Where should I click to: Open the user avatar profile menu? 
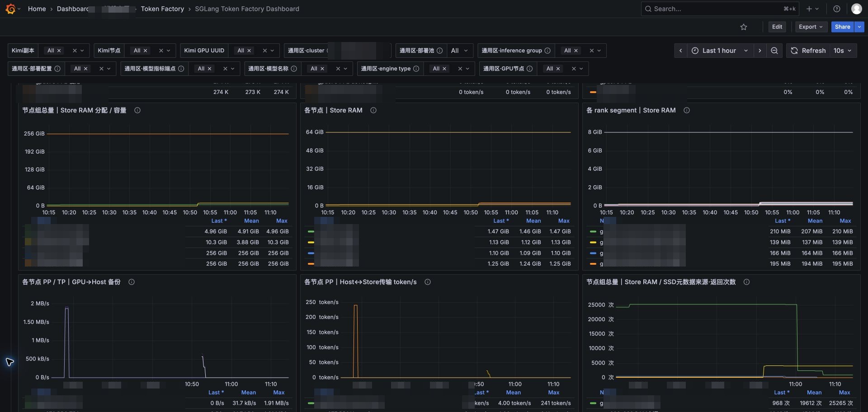[856, 9]
